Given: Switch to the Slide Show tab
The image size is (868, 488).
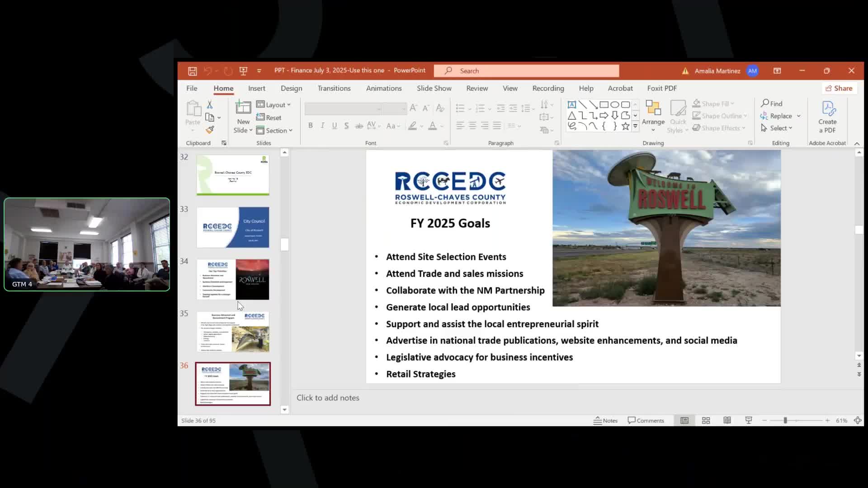Looking at the screenshot, I should click(x=434, y=89).
